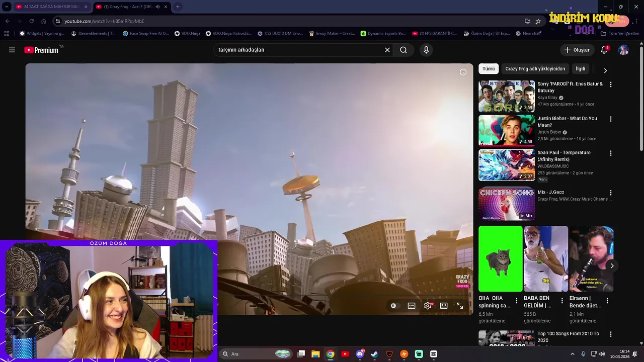Open Steam from the taskbar
Image resolution: width=644 pixels, height=362 pixels.
click(x=374, y=354)
